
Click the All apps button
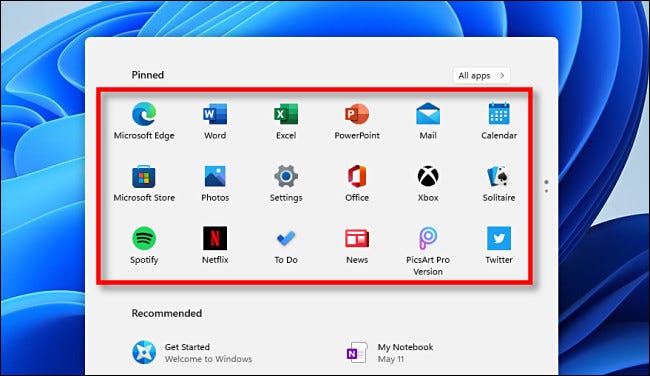click(x=481, y=75)
